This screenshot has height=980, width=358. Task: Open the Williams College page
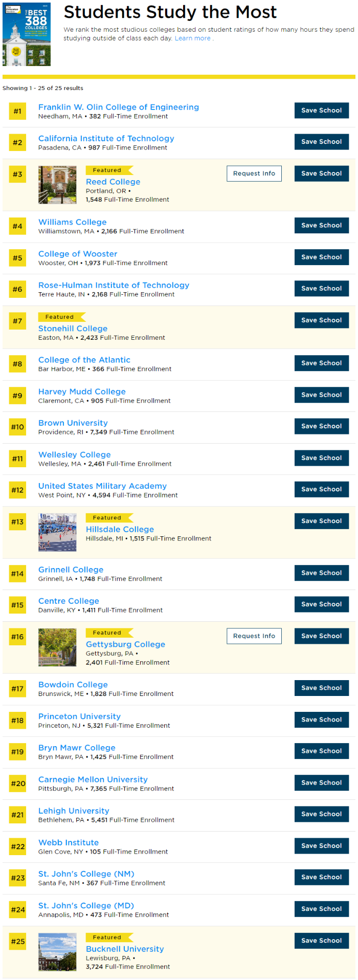point(73,222)
